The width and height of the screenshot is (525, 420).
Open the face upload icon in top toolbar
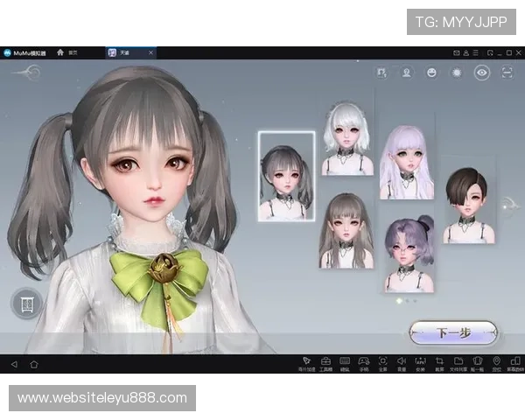coord(381,73)
